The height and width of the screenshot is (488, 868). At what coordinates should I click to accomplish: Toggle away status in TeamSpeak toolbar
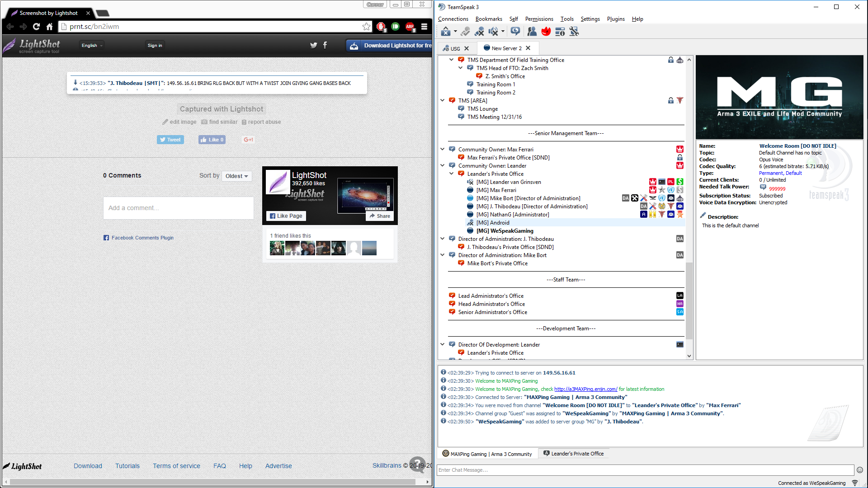coord(446,32)
